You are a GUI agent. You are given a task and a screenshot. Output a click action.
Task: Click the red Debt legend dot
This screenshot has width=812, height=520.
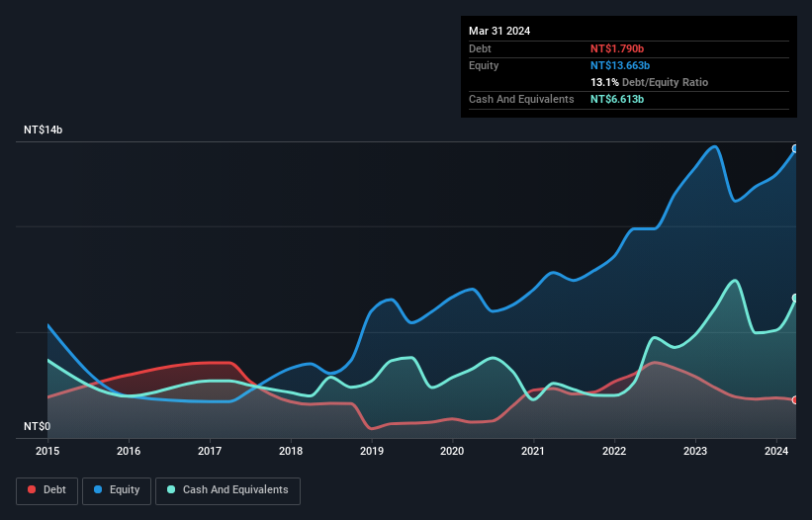click(32, 489)
